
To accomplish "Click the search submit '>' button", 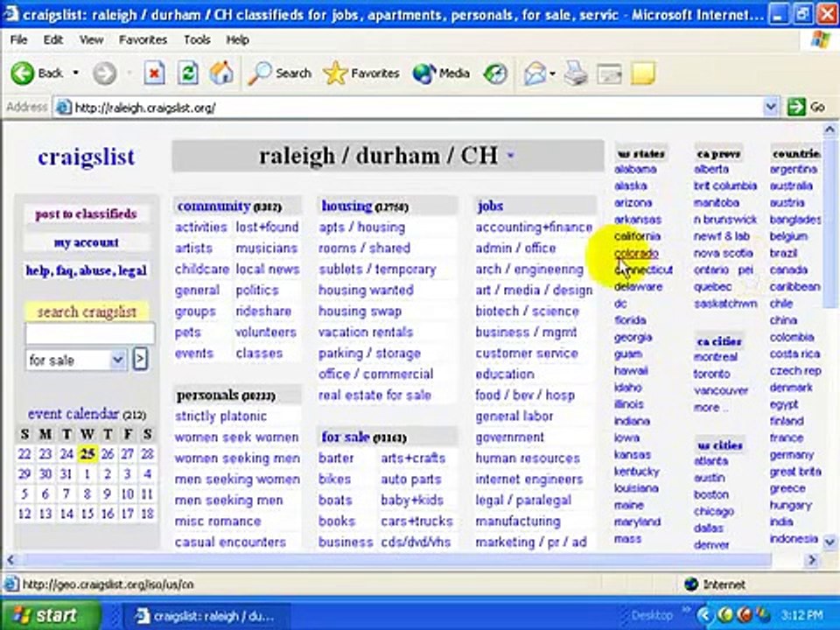I will (140, 359).
